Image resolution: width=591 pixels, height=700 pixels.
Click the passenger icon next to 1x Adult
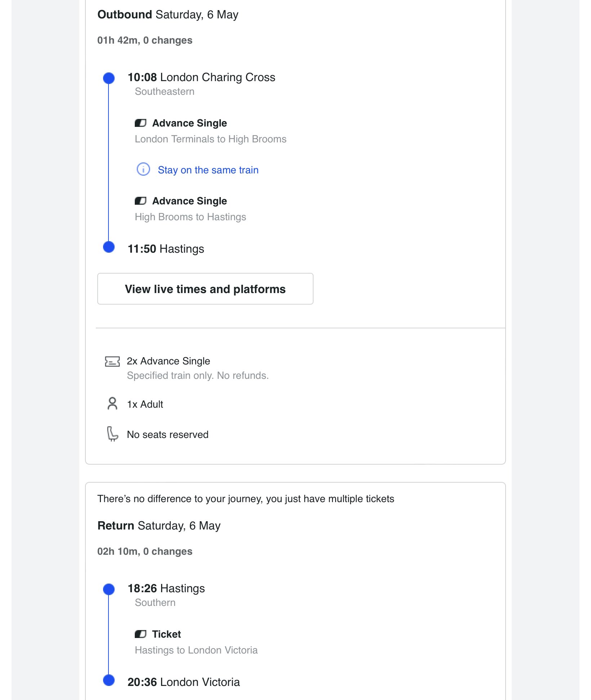click(x=112, y=404)
